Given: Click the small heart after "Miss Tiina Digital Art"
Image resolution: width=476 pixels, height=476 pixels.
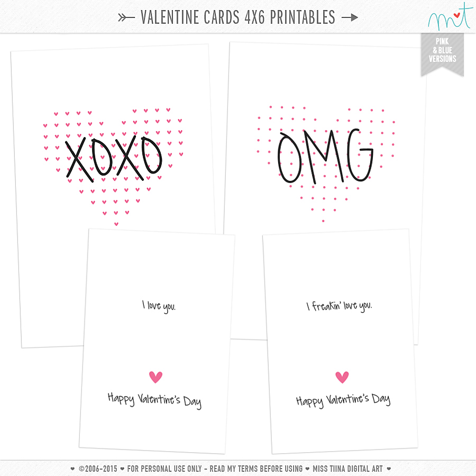Looking at the screenshot, I should (x=389, y=469).
